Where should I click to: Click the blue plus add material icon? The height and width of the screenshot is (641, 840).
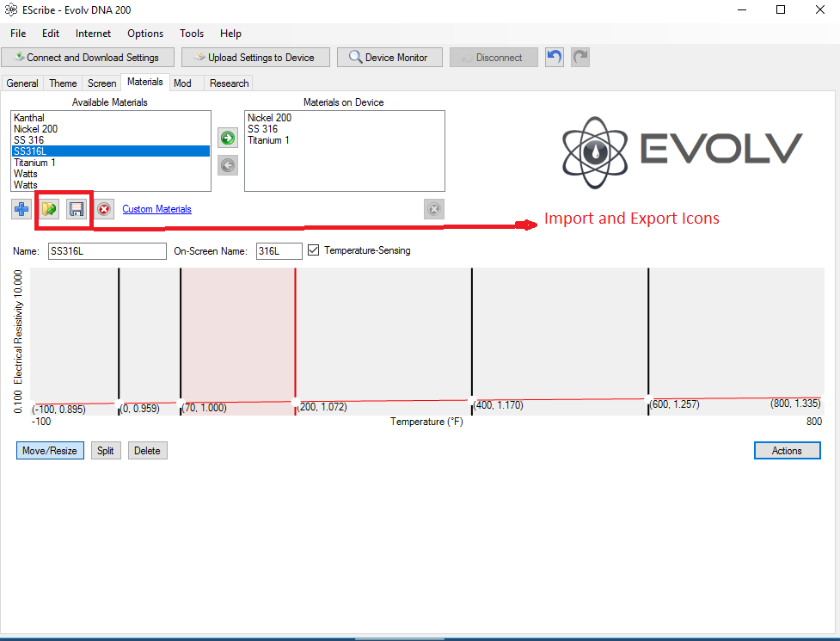pos(21,209)
